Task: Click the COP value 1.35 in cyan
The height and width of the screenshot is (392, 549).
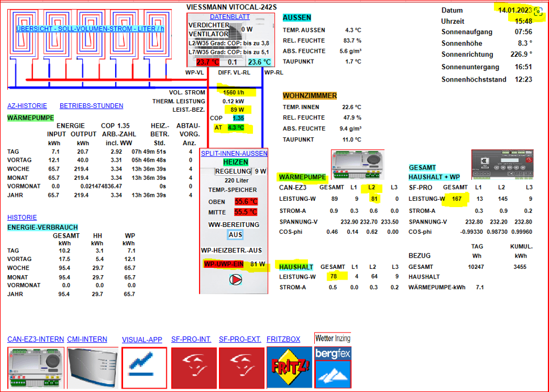Action: point(238,119)
